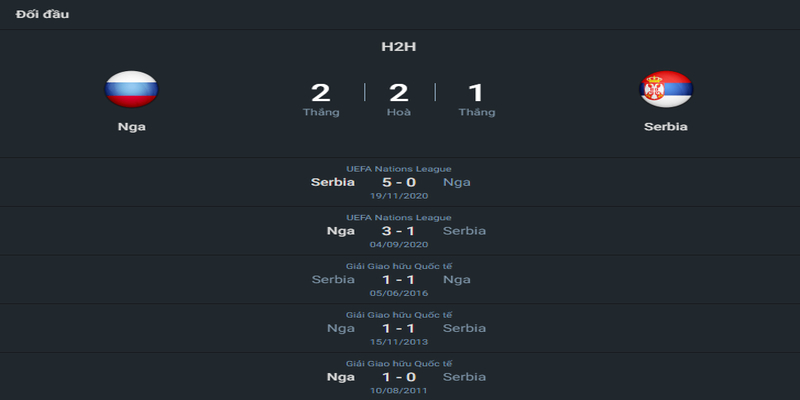800x400 pixels.
Task: Click the 2 Hoà draws count
Action: (x=399, y=99)
